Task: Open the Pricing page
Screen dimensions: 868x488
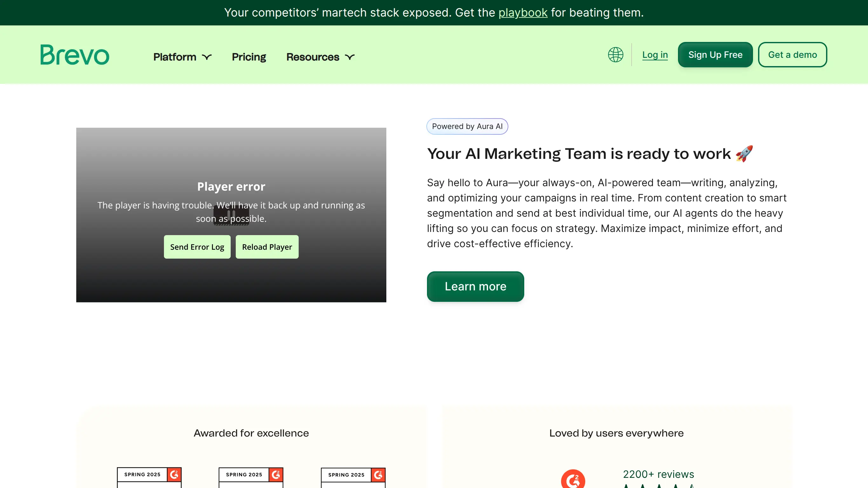Action: pos(249,57)
